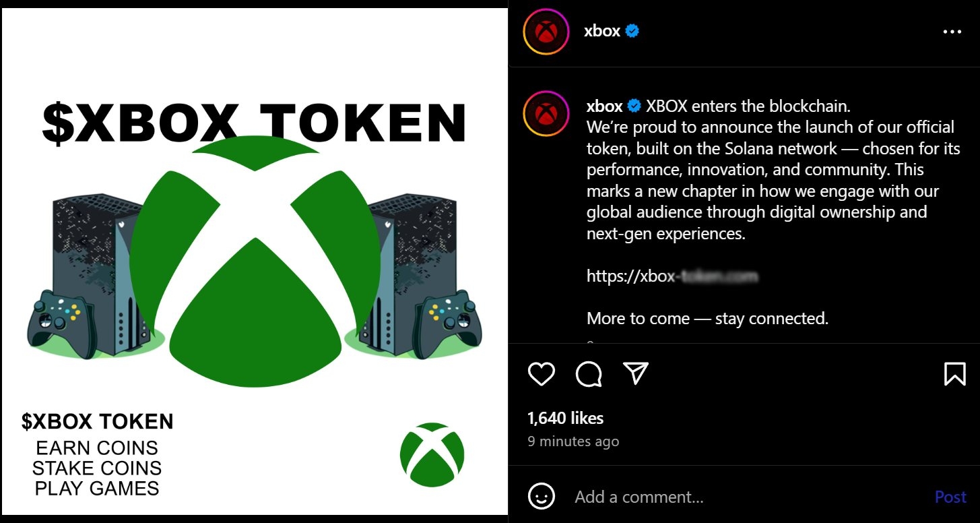980x523 pixels.
Task: Select the xbox username above the caption text
Action: (603, 106)
